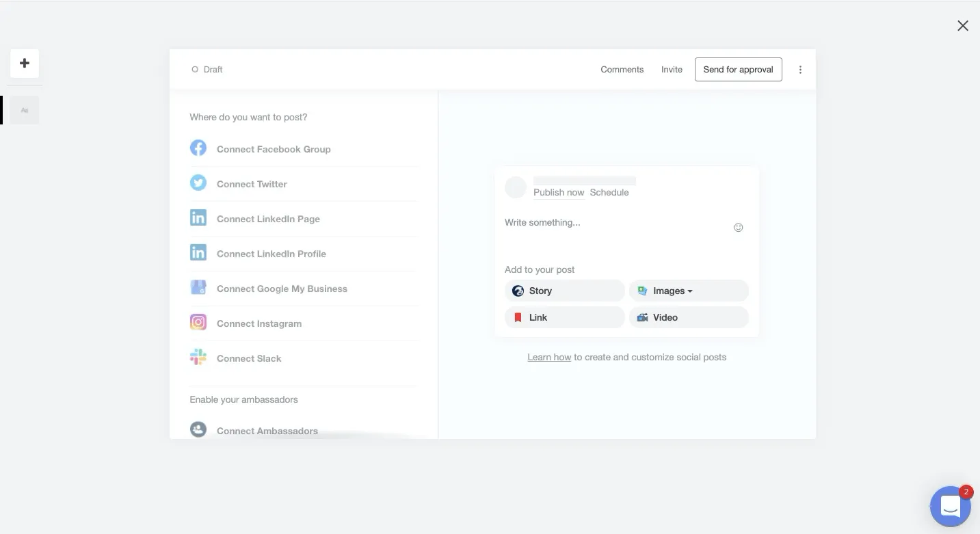Image resolution: width=980 pixels, height=534 pixels.
Task: Select the post thumbnail in left sidebar
Action: 25,110
